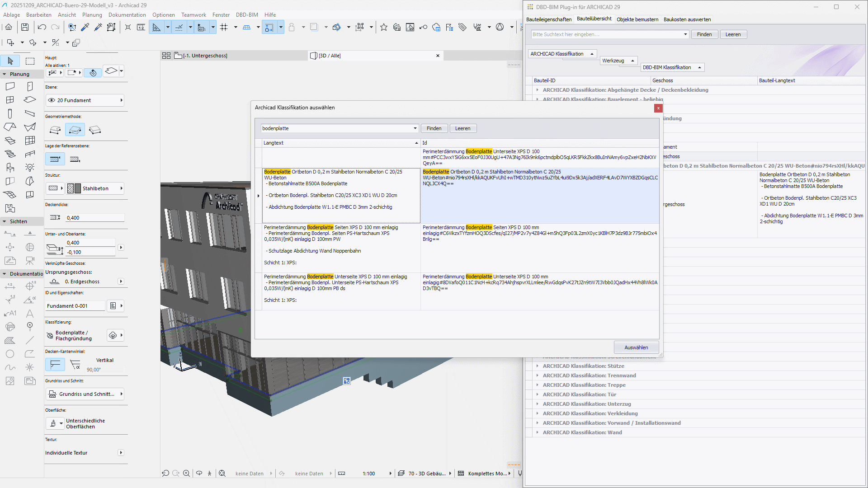Pick the Window tool in the toolbox
This screenshot has height=488, width=868.
tap(10, 100)
